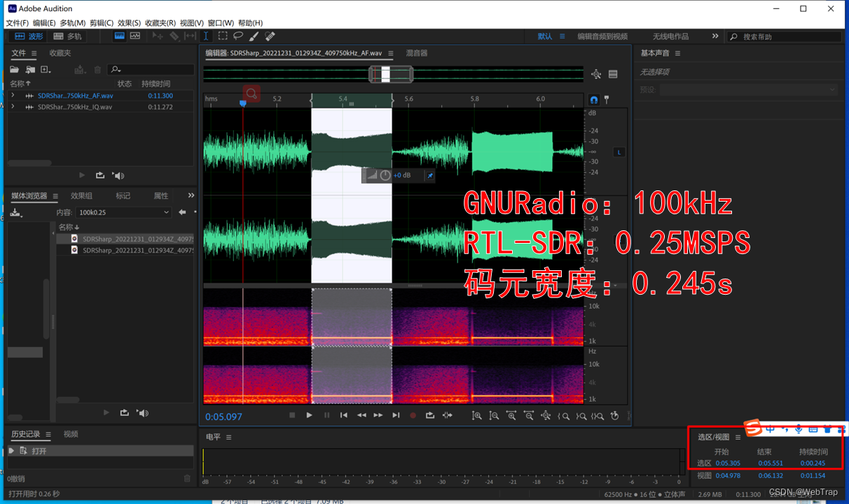Switch to the 标记 tab

123,195
